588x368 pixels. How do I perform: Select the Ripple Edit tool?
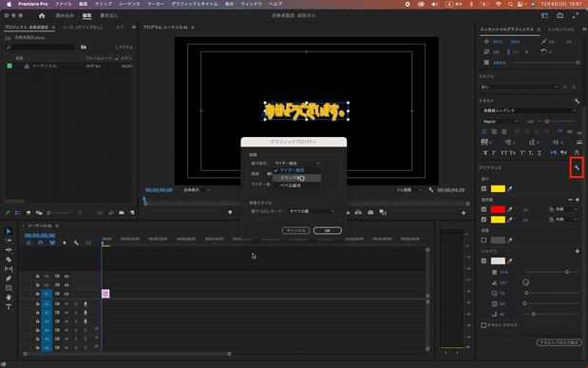pyautogui.click(x=9, y=250)
